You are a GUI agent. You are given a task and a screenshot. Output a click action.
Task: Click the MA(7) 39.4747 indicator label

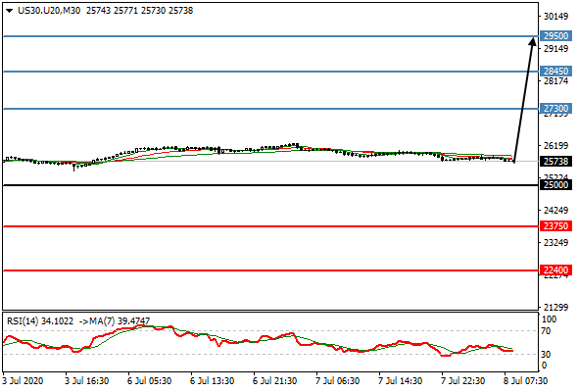pos(120,320)
